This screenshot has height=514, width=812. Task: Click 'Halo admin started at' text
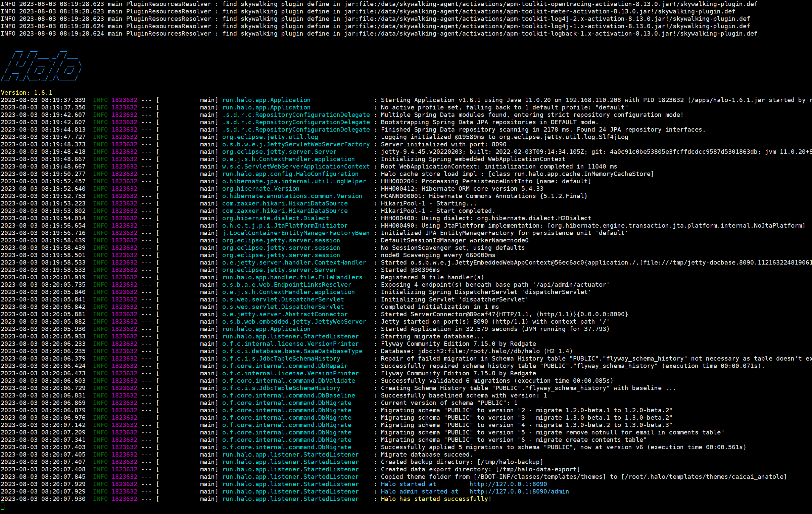[419, 492]
